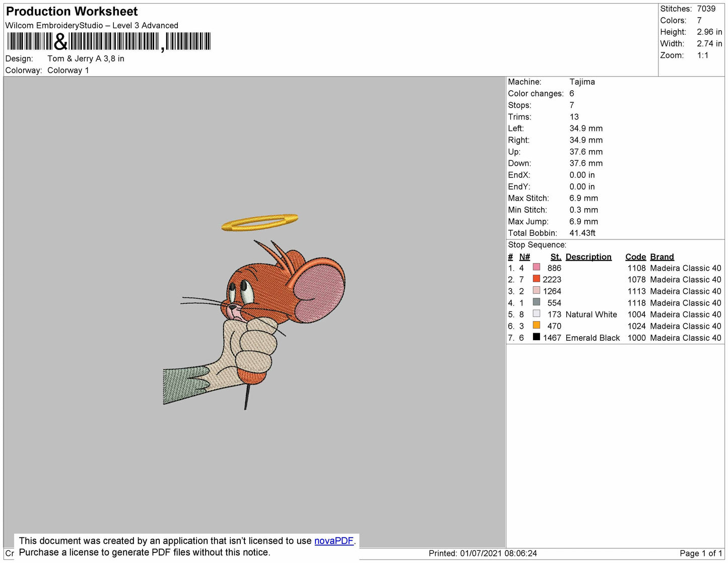Click the 'EndY:' label
The height and width of the screenshot is (563, 728).
[519, 186]
